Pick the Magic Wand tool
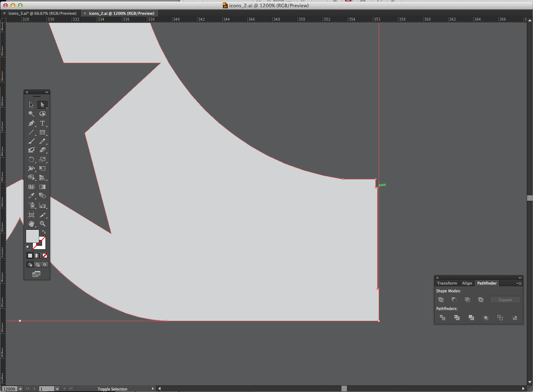533x392 pixels. coord(31,114)
